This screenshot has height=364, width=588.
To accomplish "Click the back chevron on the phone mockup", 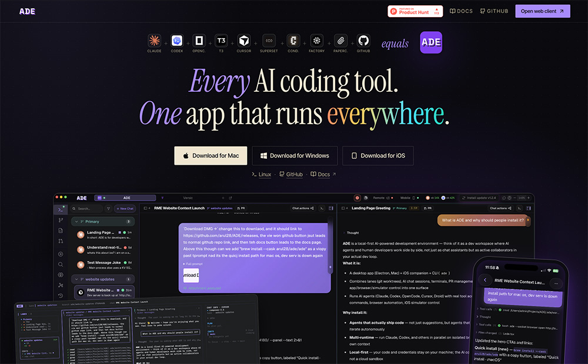I will point(485,280).
